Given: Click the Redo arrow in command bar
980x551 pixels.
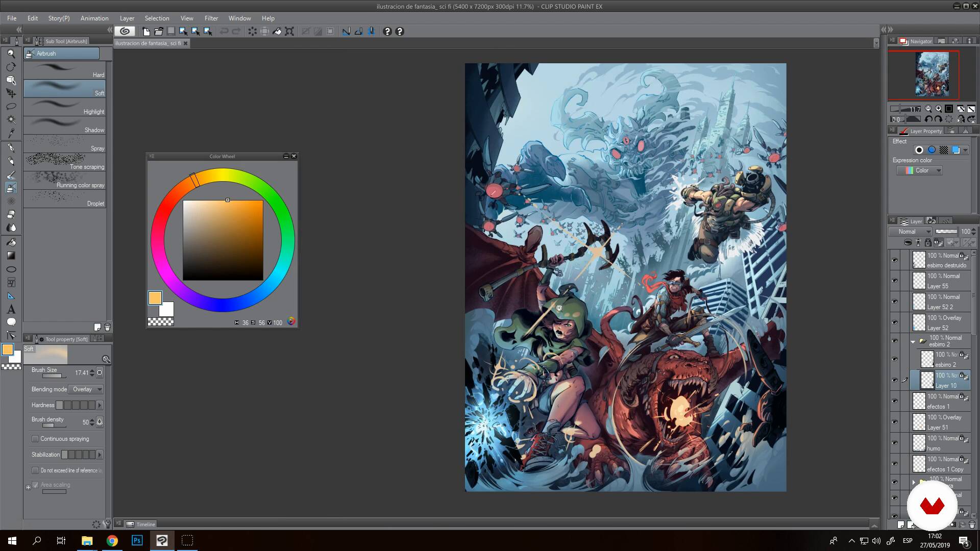Looking at the screenshot, I should pos(236,31).
